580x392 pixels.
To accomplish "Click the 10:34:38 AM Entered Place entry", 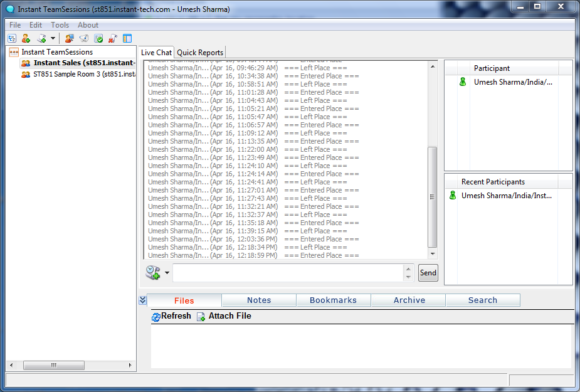I will [x=253, y=76].
